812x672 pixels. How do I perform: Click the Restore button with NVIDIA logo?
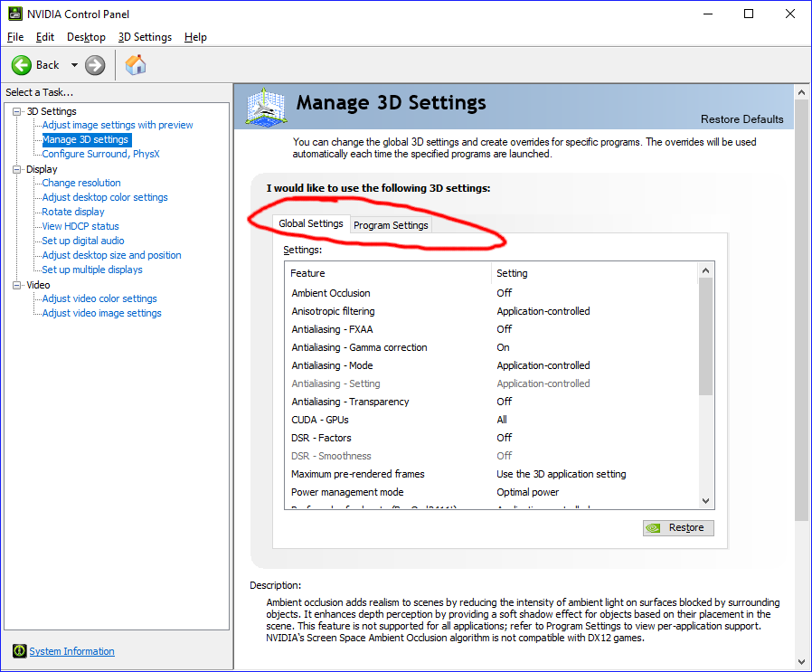click(x=678, y=527)
